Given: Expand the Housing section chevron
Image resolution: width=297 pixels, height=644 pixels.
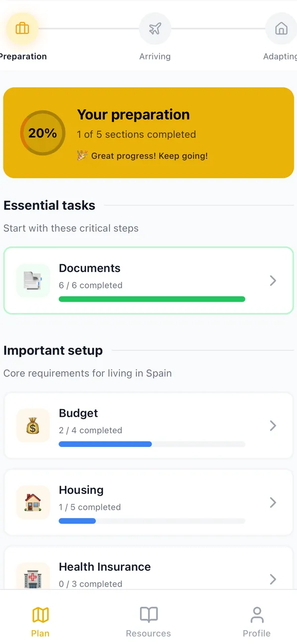Looking at the screenshot, I should (273, 502).
